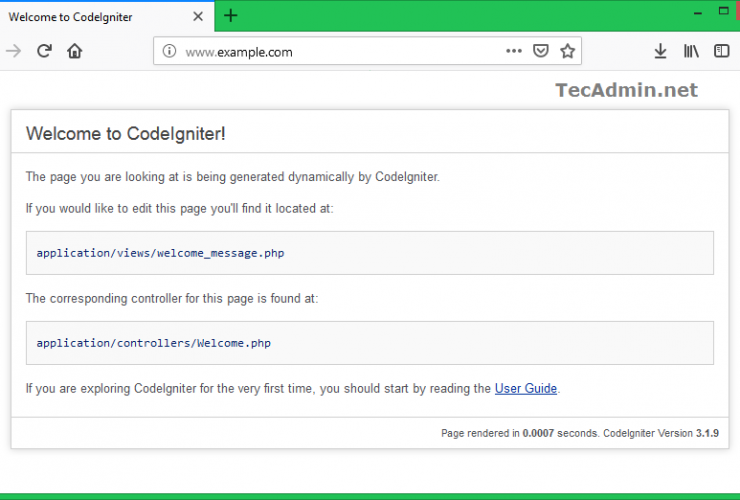Screen dimensions: 740x500
Task: Open the Library menu
Action: 691,51
